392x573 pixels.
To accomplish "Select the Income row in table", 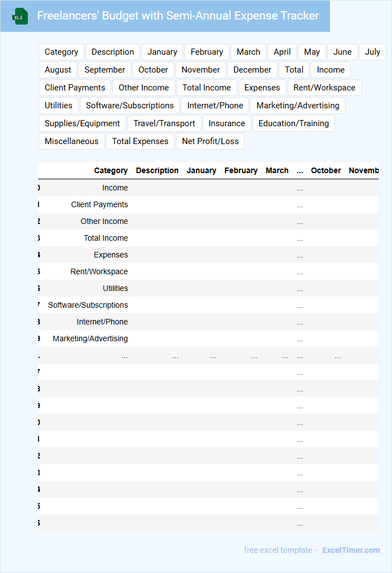I will tap(208, 188).
